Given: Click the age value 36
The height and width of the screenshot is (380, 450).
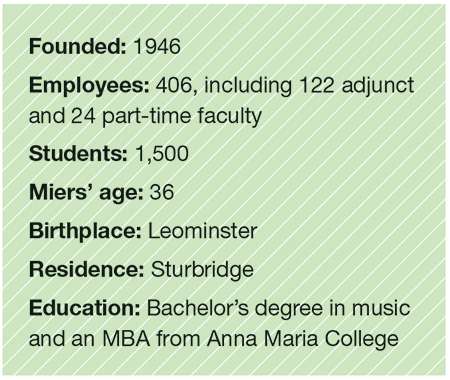Looking at the screenshot, I should (x=162, y=192).
